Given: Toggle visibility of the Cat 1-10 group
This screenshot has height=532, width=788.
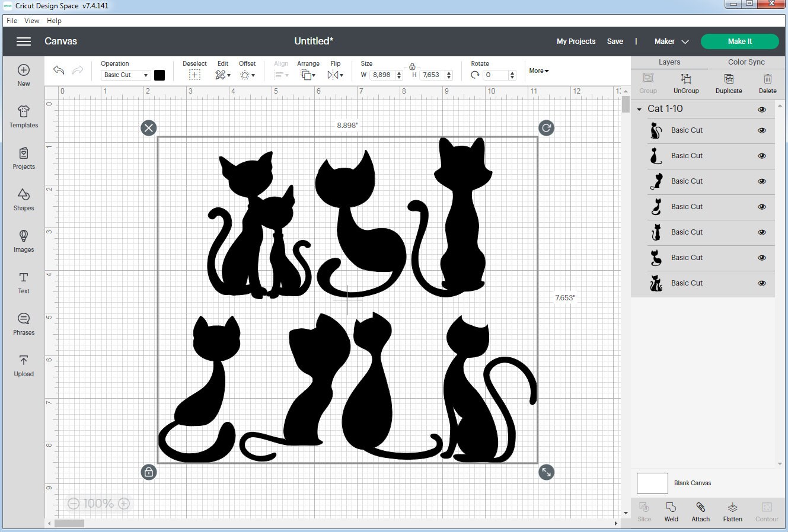Looking at the screenshot, I should click(761, 109).
